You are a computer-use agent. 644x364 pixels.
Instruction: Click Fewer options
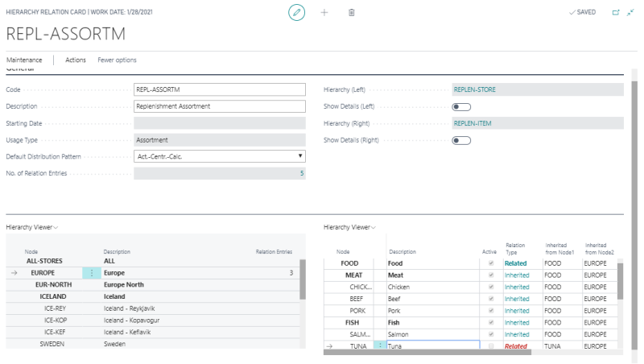point(117,60)
